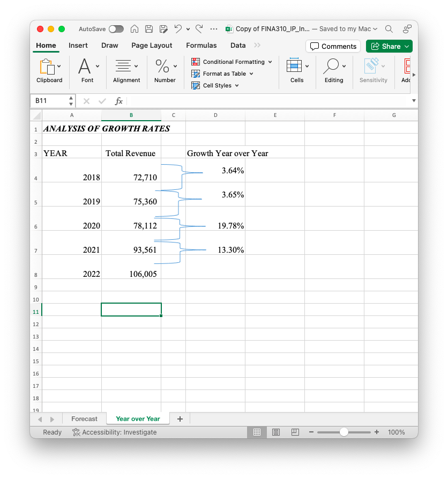
Task: Open the Cells group
Action: pyautogui.click(x=297, y=71)
